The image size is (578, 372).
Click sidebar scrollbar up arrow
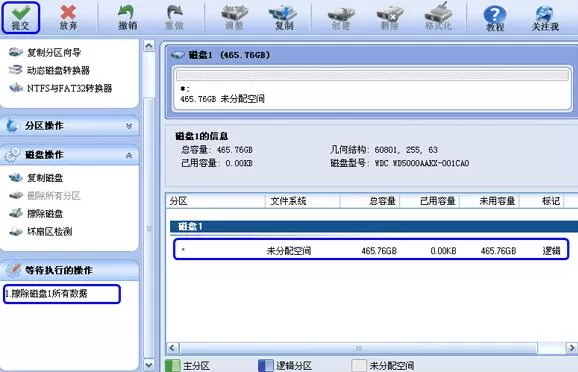(x=149, y=46)
